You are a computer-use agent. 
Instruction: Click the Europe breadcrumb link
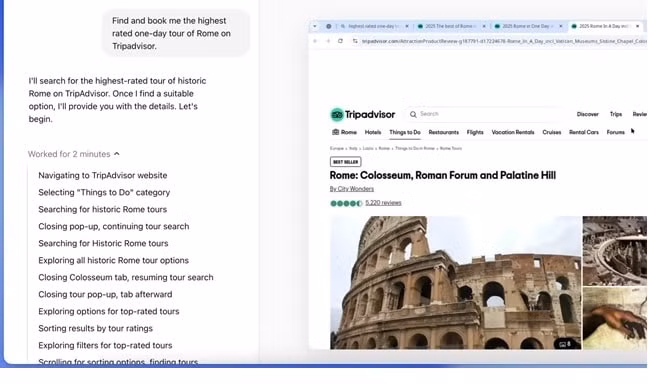point(336,148)
